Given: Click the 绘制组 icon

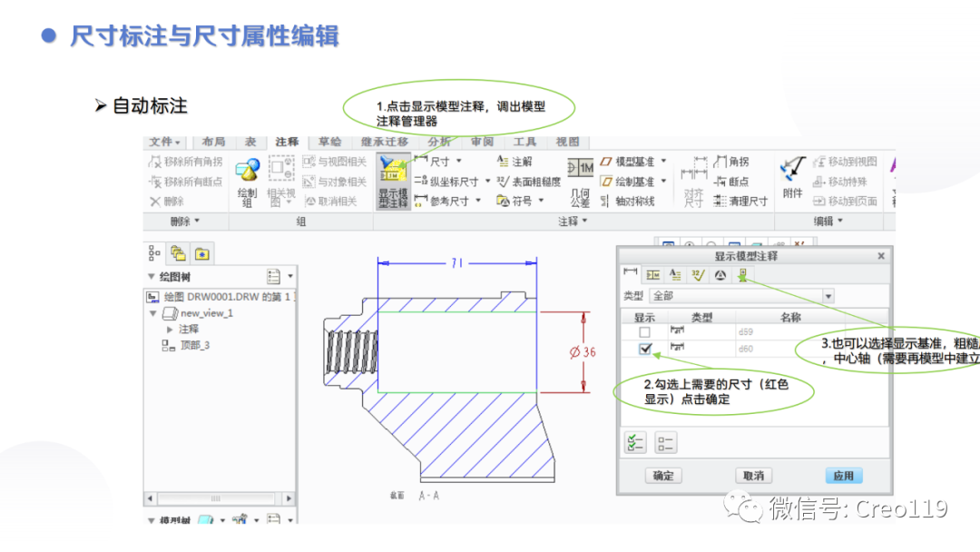Looking at the screenshot, I should click(x=248, y=182).
